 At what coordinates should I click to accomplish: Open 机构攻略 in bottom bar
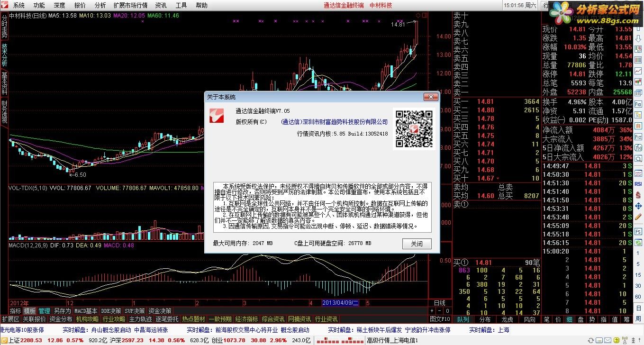point(87,319)
